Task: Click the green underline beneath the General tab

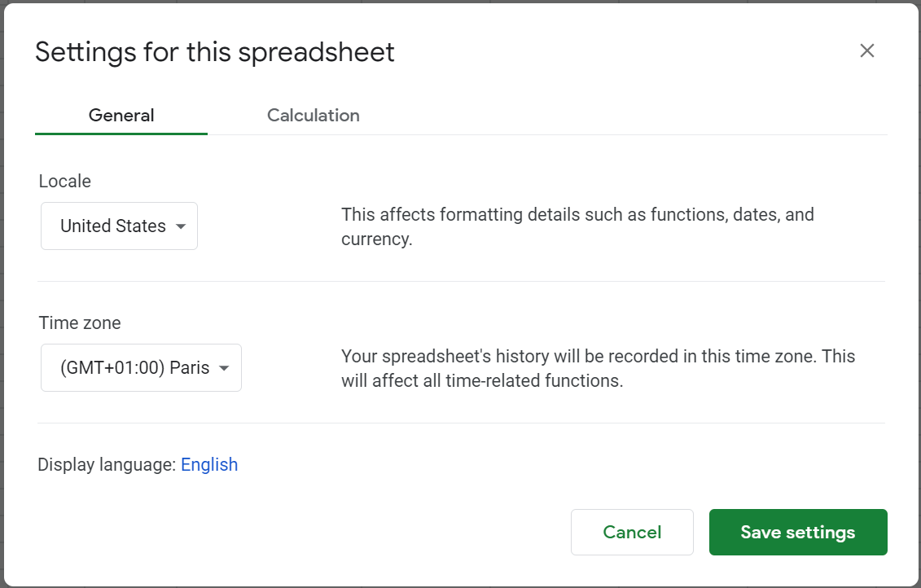Action: [121, 134]
